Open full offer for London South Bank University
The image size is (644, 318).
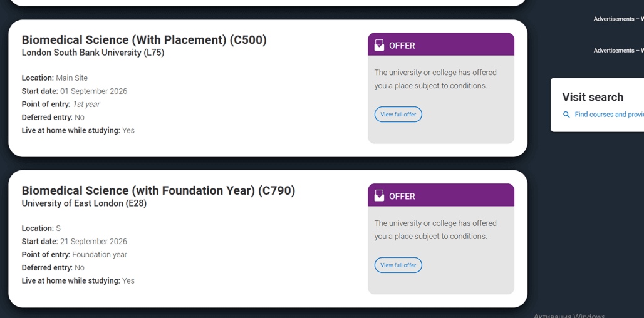click(x=398, y=115)
